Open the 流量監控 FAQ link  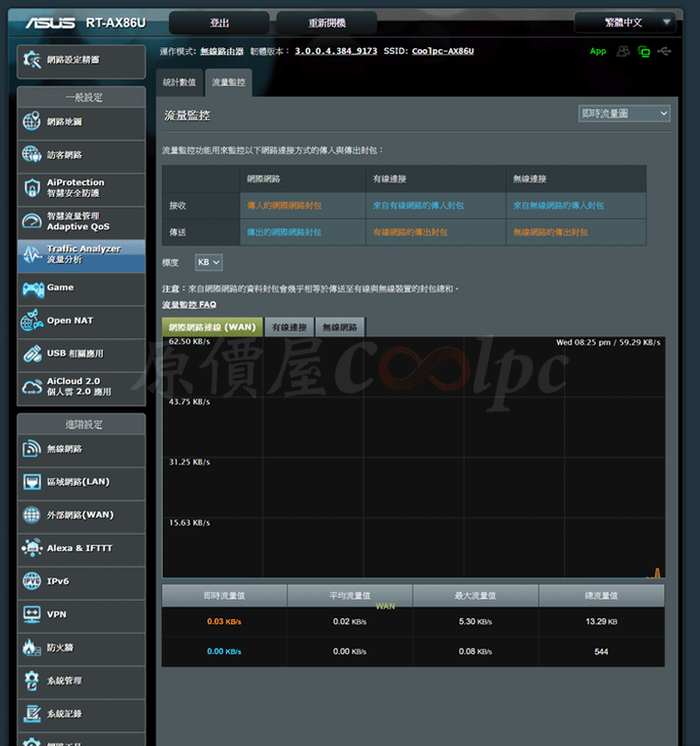coord(189,305)
